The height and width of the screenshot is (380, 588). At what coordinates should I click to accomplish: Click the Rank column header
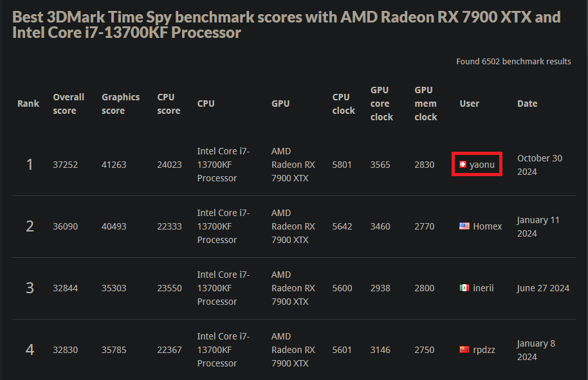pyautogui.click(x=28, y=104)
